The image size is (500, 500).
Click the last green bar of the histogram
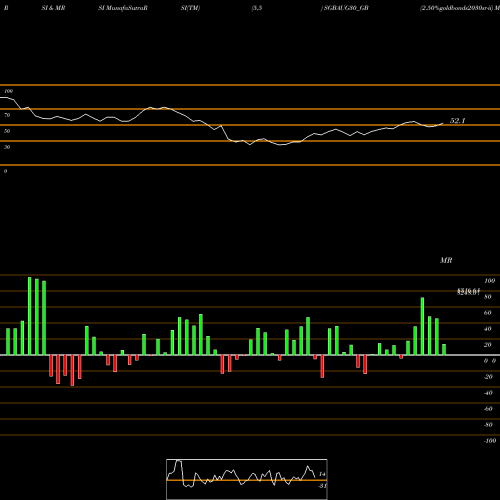[x=444, y=350]
